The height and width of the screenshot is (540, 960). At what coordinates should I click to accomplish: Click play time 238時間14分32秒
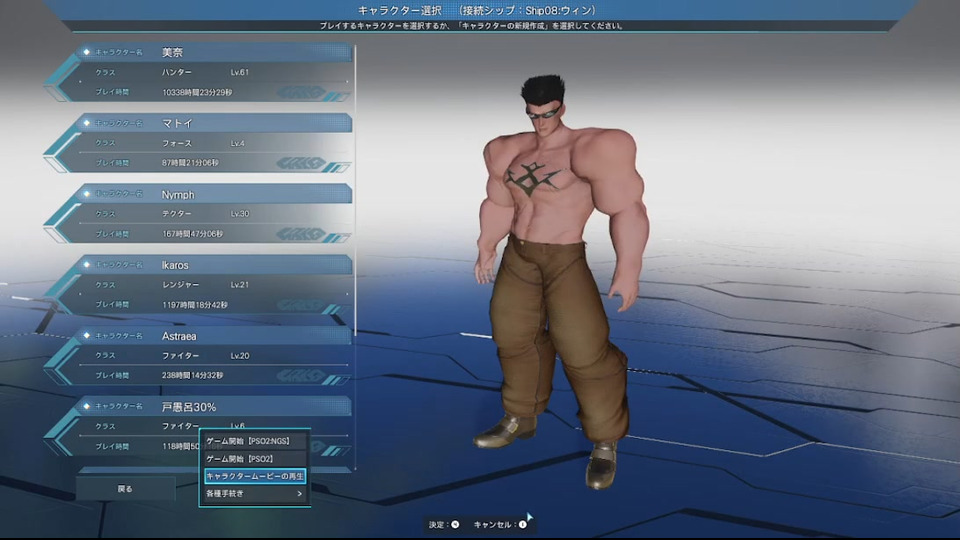(x=192, y=375)
